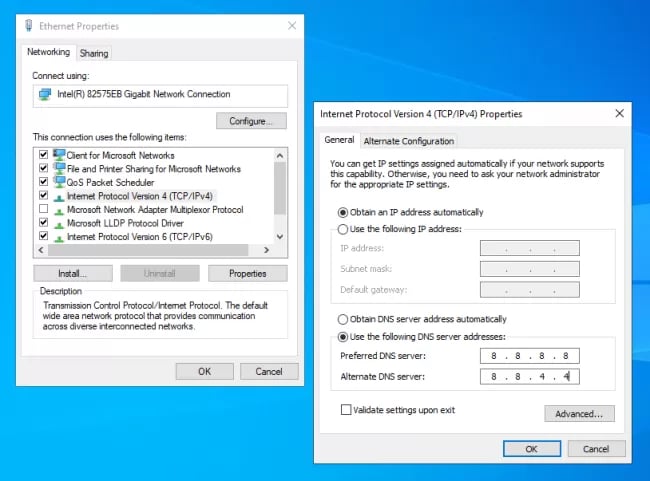Open Advanced TCP/IP settings

pos(579,414)
